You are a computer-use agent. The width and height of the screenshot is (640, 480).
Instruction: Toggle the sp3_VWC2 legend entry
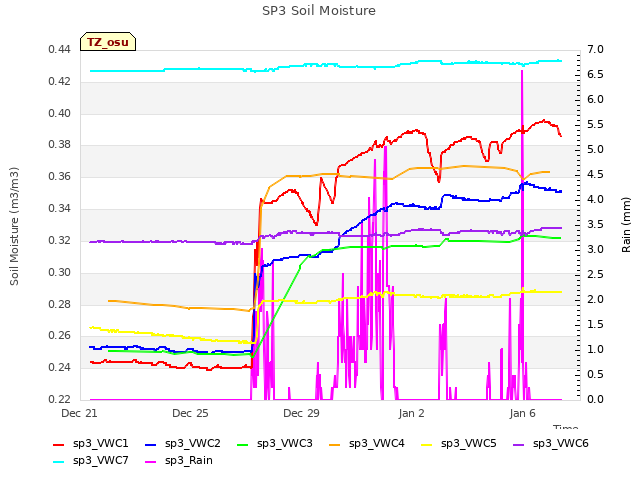point(183,443)
